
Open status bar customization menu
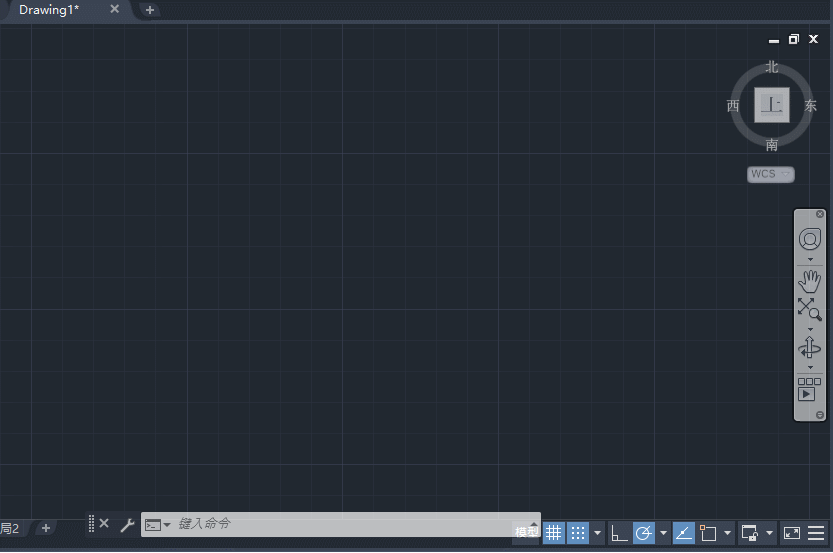pyautogui.click(x=816, y=533)
